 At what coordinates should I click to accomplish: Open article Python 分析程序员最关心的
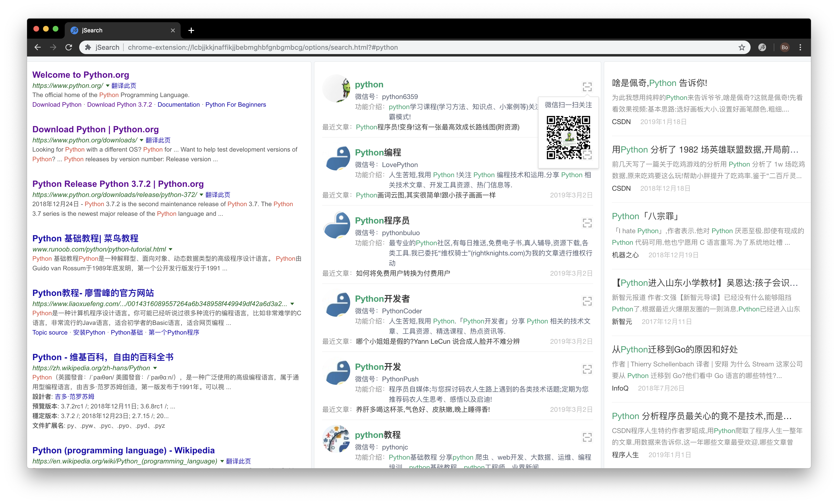[x=702, y=416]
